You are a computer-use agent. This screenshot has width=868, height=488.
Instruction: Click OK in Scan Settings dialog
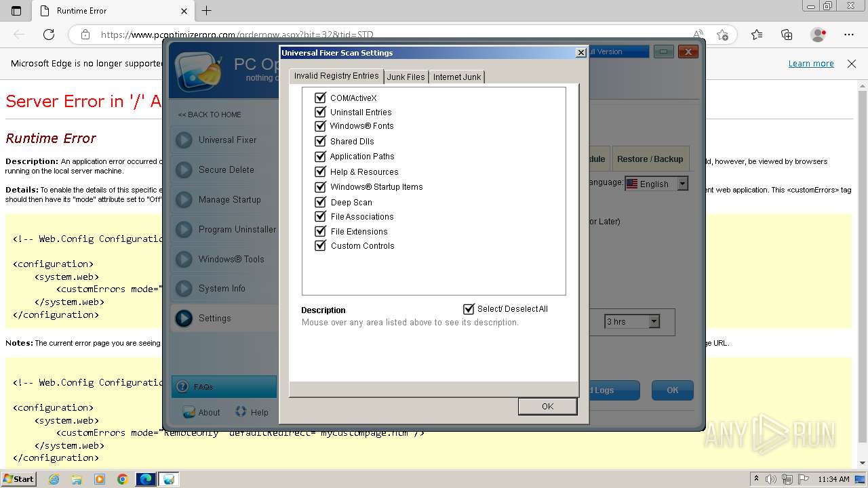548,407
